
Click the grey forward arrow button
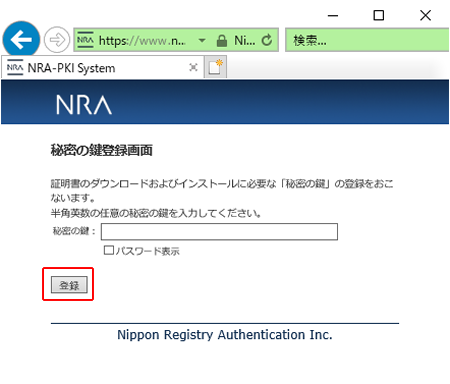(57, 40)
